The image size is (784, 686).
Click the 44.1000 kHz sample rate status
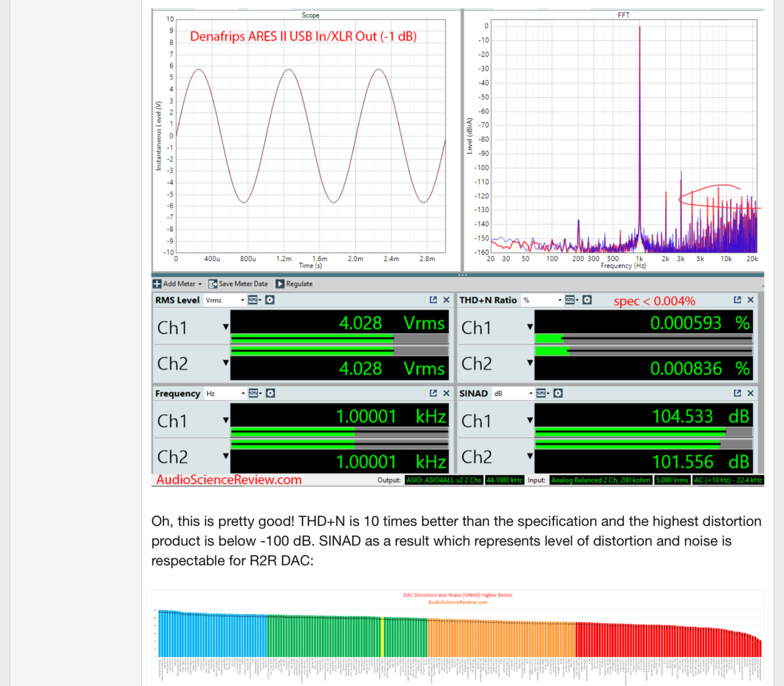click(x=504, y=480)
